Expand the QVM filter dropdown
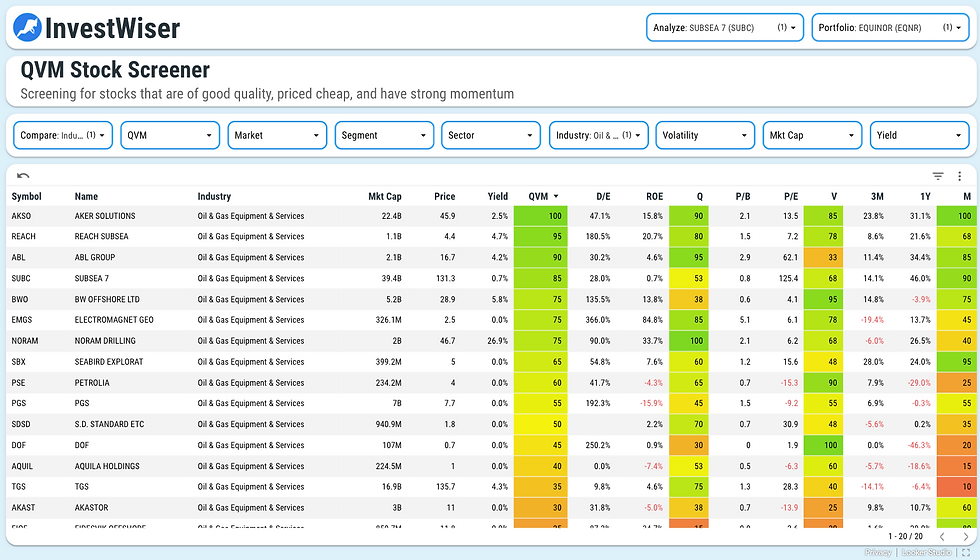Screen dimensions: 980x560 (x=170, y=135)
